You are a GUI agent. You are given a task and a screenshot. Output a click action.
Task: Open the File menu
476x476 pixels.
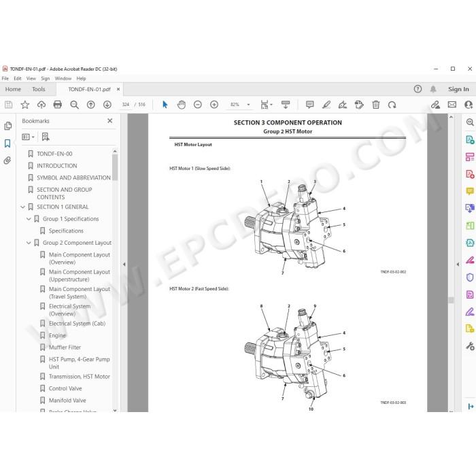[x=5, y=78]
